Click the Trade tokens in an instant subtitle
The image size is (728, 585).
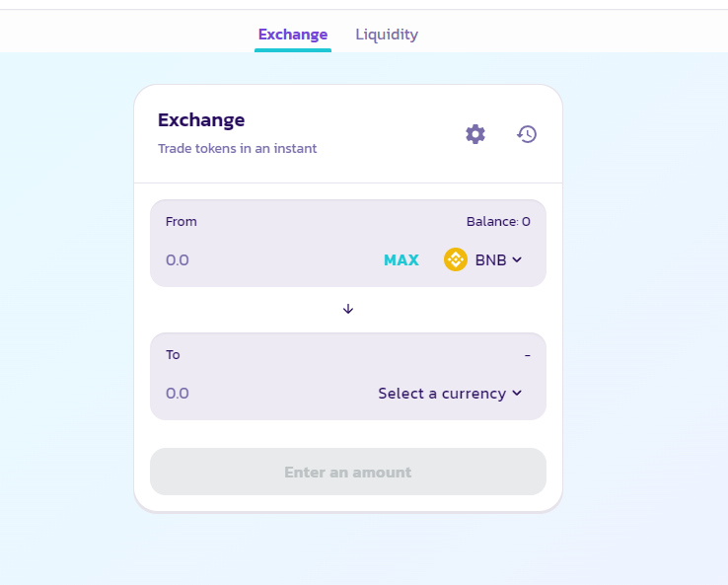238,149
